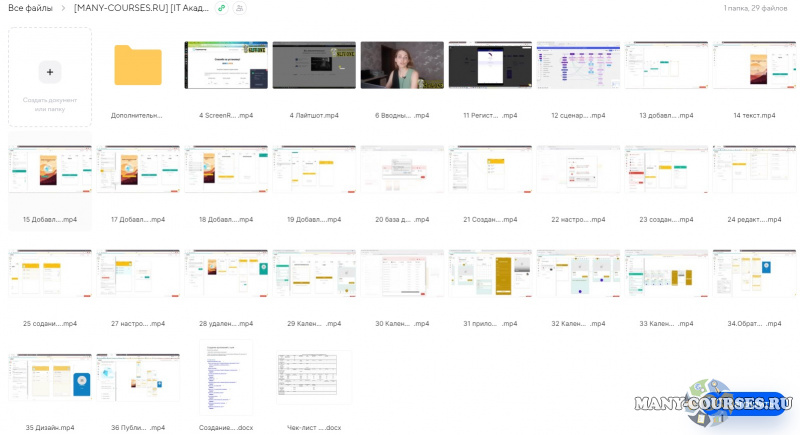Open the 24 редакт... .mp4 video

click(x=754, y=170)
